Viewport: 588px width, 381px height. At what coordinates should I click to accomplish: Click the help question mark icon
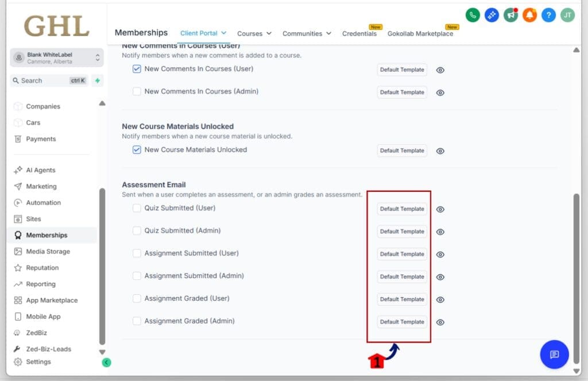point(548,15)
